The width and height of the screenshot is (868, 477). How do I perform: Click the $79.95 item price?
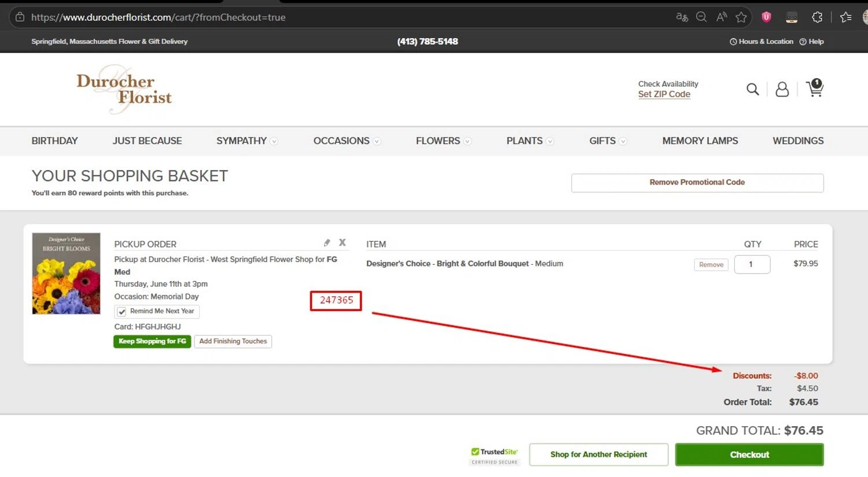[806, 264]
